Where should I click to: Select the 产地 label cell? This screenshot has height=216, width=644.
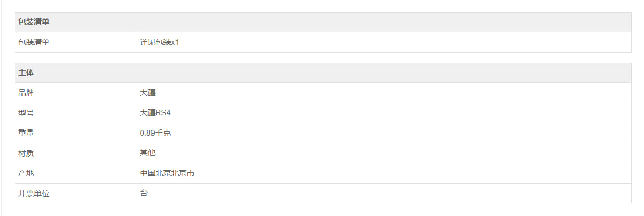pyautogui.click(x=27, y=173)
